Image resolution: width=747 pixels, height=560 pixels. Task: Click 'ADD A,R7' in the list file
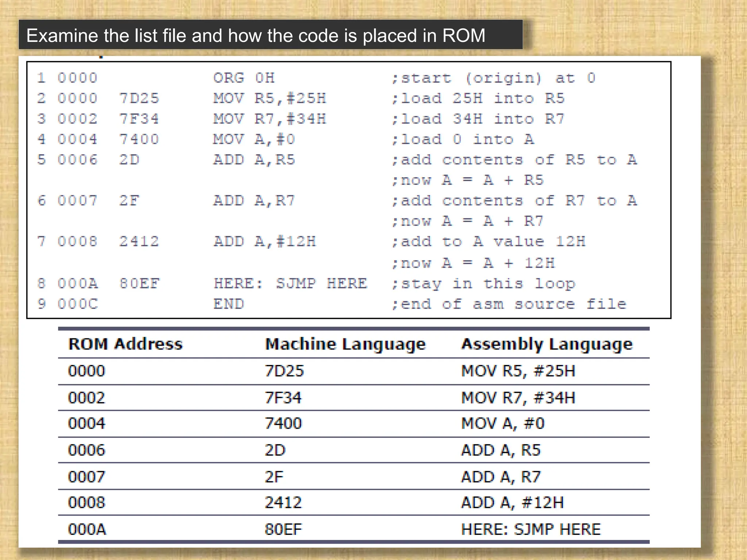click(x=254, y=201)
